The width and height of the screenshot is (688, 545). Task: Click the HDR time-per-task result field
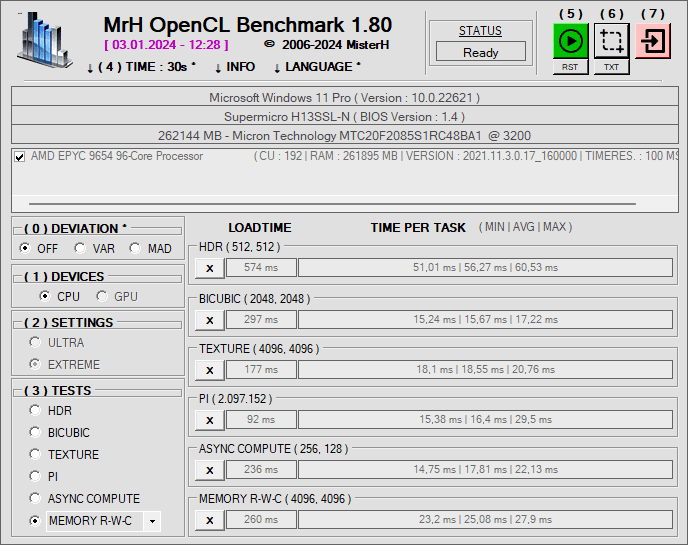[485, 268]
